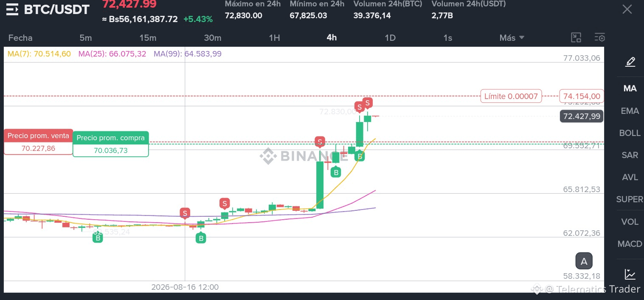This screenshot has height=300, width=644.
Task: Click the 77.033,06 axis price
Action: tap(582, 58)
